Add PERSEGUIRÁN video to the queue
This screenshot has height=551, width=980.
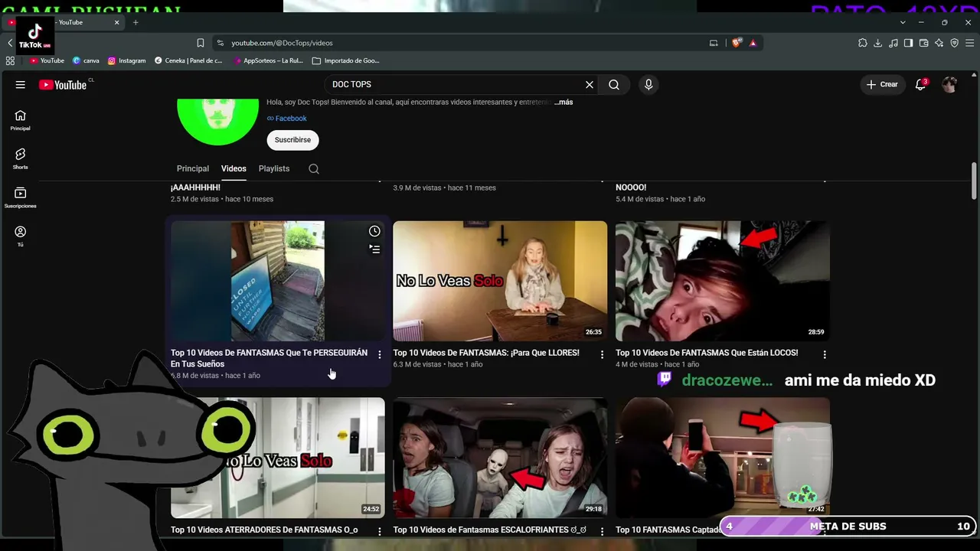(374, 249)
